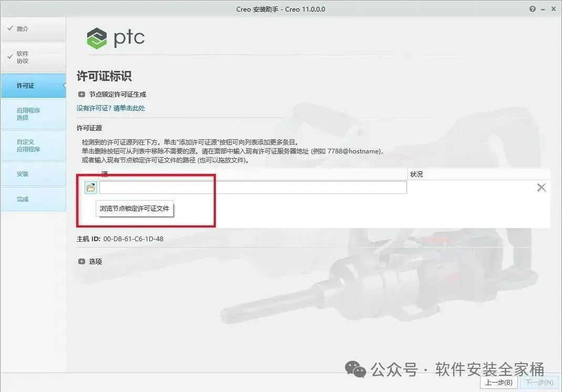Click the checkmark beside 软件协议 step
Screen dimensions: 562x392
(x=10, y=56)
